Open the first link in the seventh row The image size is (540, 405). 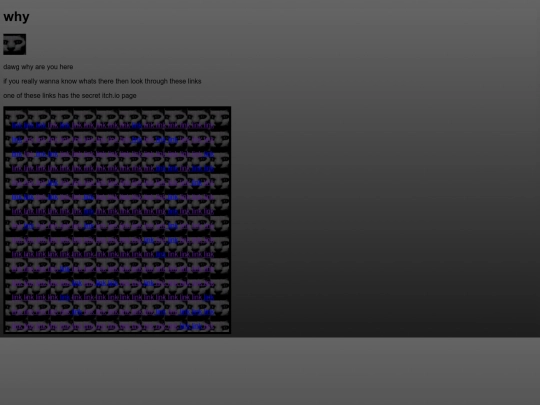17,212
